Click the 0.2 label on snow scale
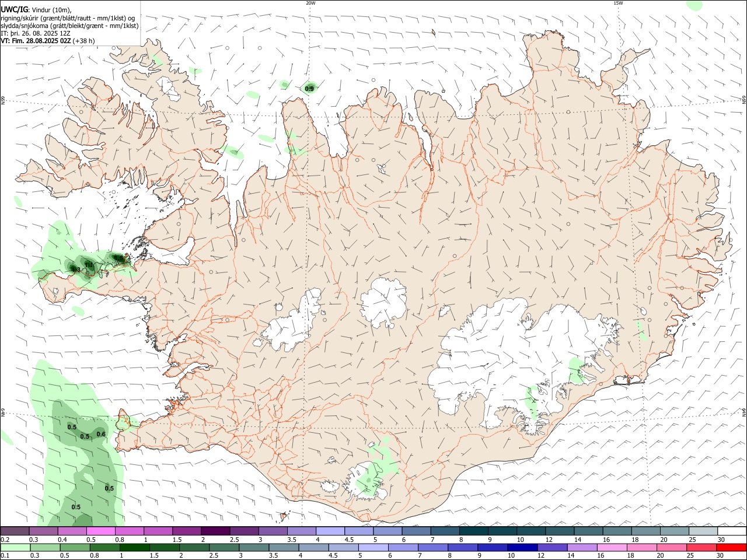The width and height of the screenshot is (747, 560). click(x=5, y=540)
